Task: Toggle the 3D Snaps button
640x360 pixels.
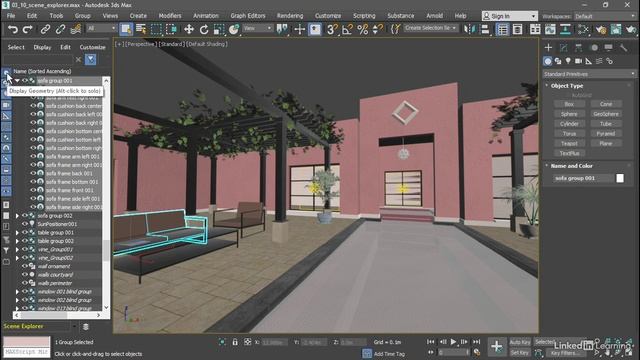Action: [332, 29]
